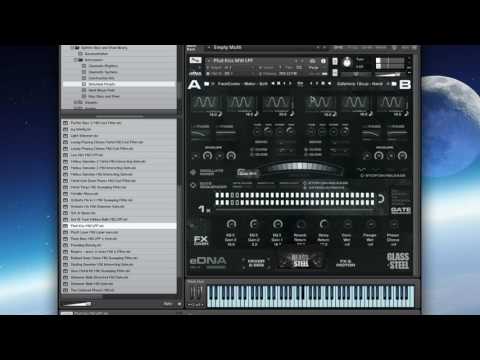Click the third waveform display in Bay A
This screenshot has width=480, height=360.
[278, 103]
